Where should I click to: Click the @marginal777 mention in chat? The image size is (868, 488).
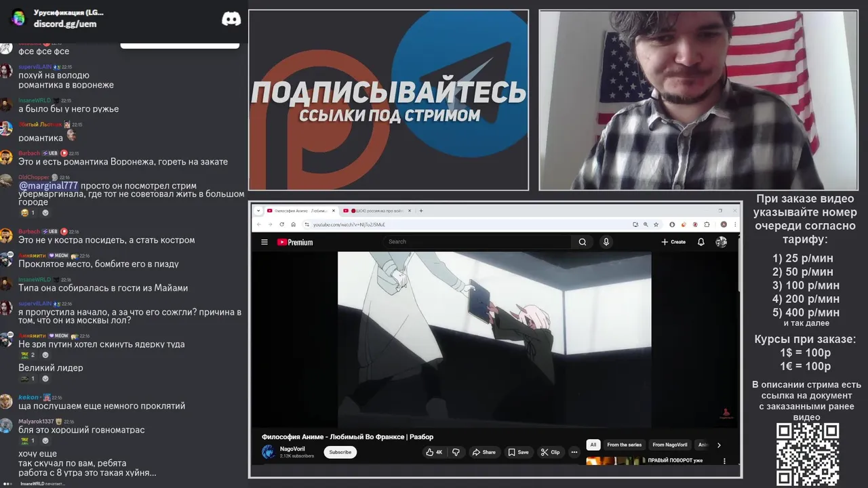(x=48, y=186)
